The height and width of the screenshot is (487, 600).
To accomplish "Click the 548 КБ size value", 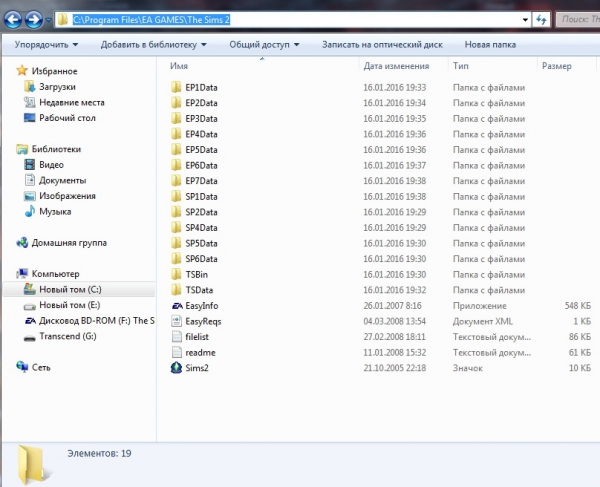I will [x=578, y=306].
